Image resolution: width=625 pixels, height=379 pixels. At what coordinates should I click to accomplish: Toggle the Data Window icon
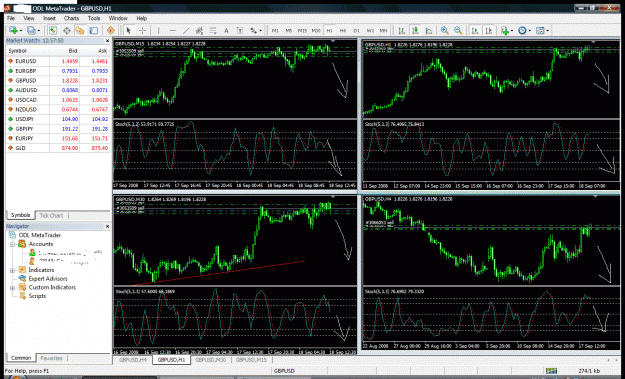(67, 30)
